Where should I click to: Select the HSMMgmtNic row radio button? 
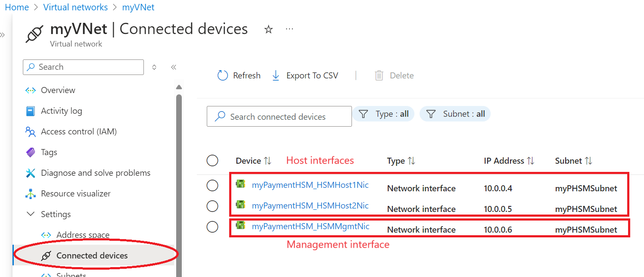(x=212, y=227)
